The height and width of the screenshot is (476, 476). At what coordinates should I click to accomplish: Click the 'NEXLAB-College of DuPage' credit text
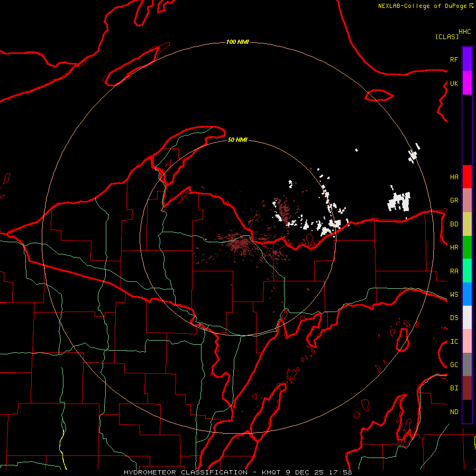coord(423,6)
